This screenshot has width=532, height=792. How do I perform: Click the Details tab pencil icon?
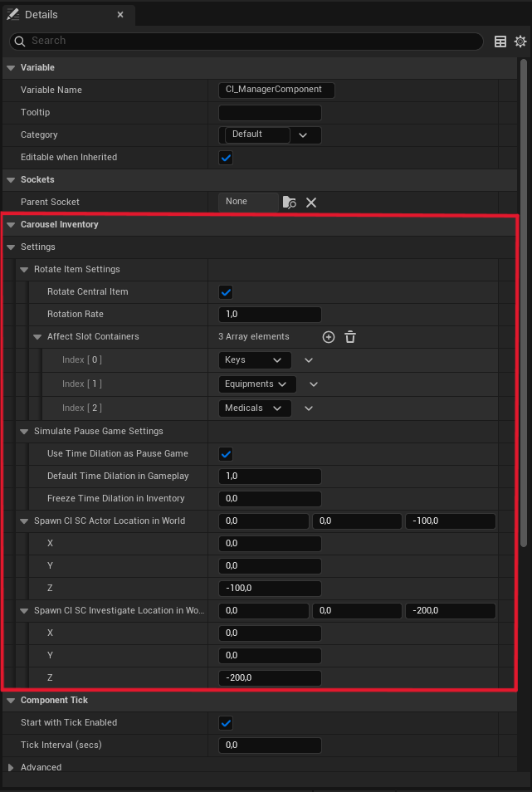[13, 14]
